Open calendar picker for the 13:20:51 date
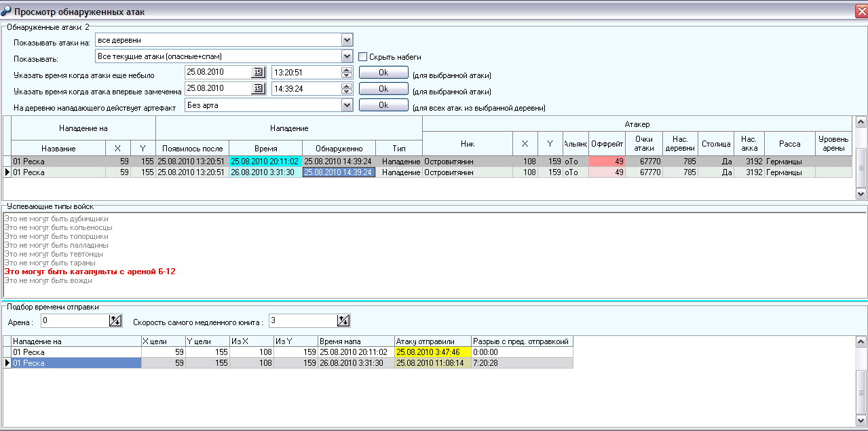 [258, 72]
